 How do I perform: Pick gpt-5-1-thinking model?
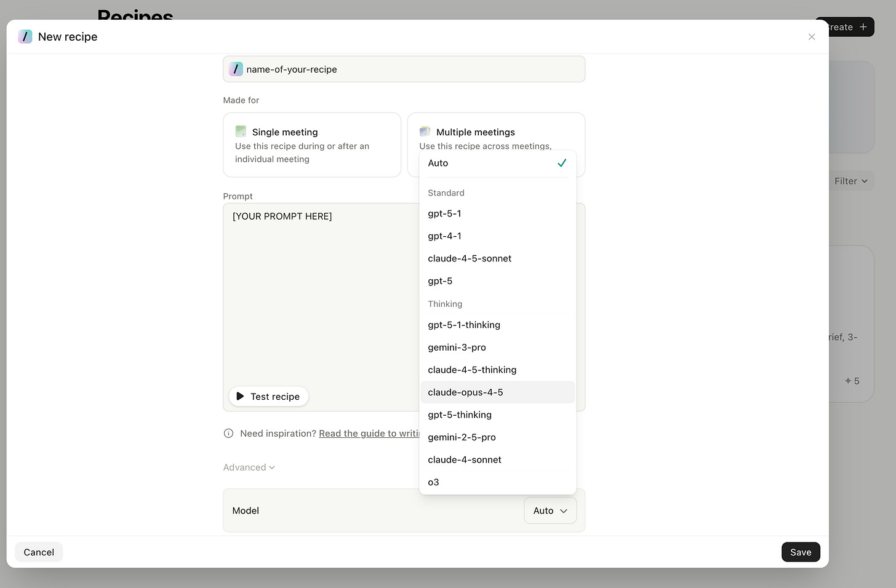(x=498, y=325)
